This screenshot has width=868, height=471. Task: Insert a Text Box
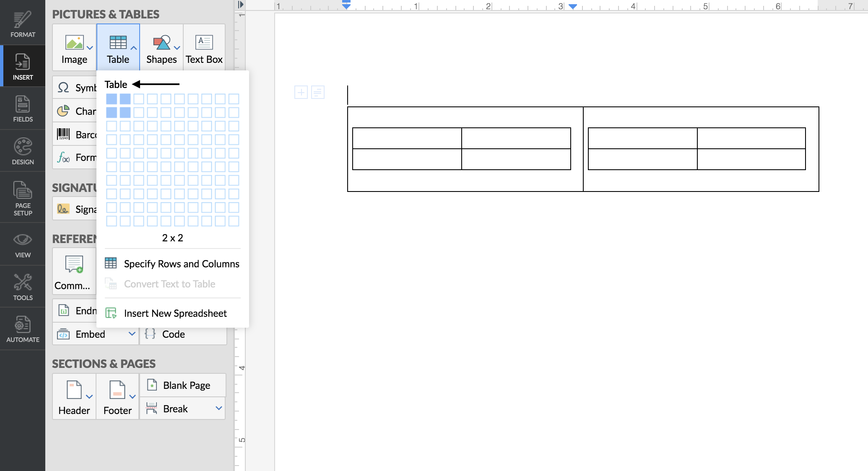point(204,48)
